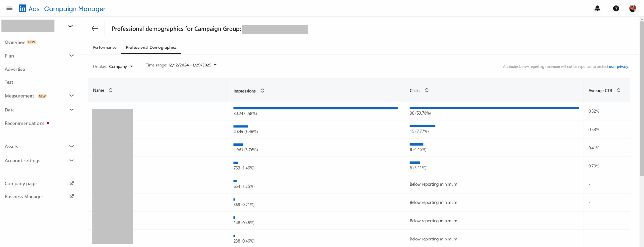Click the Campaign Manager title link

coord(75,9)
